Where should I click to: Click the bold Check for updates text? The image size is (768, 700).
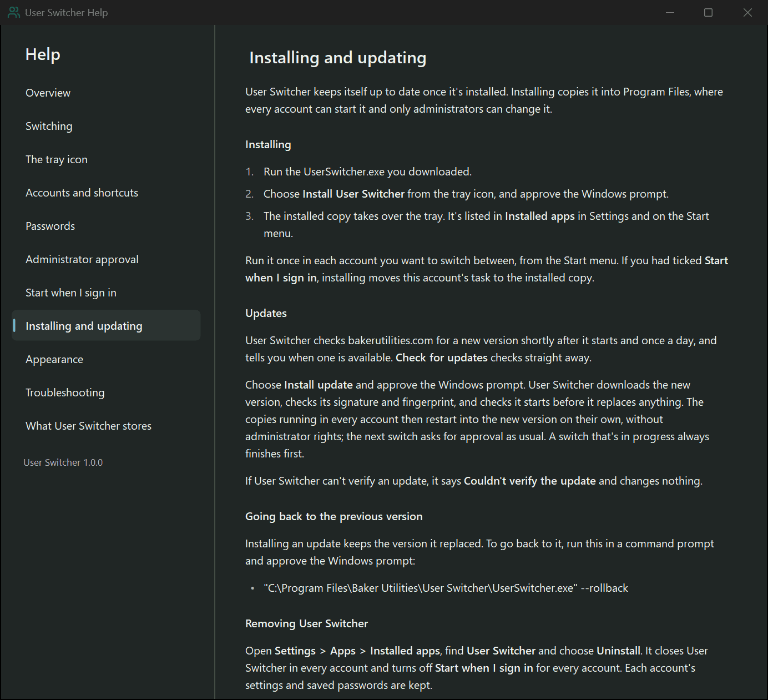[x=441, y=357]
